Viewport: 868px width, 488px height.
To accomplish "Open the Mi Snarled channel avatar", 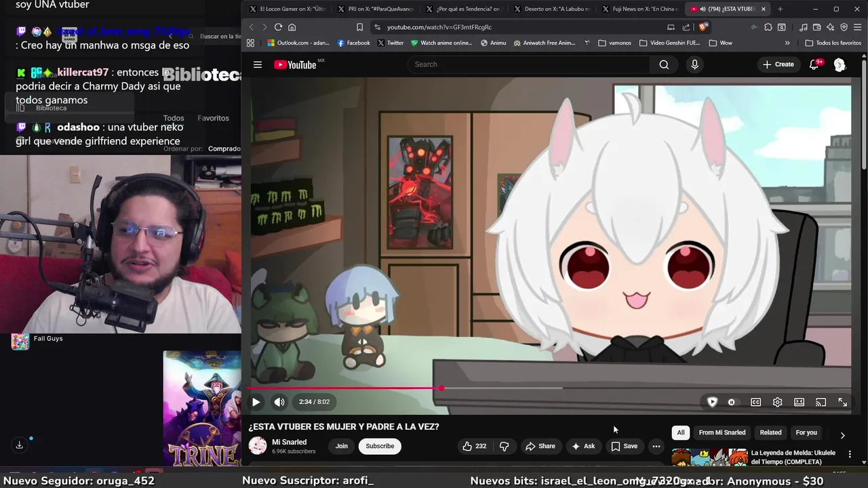I will click(x=258, y=445).
